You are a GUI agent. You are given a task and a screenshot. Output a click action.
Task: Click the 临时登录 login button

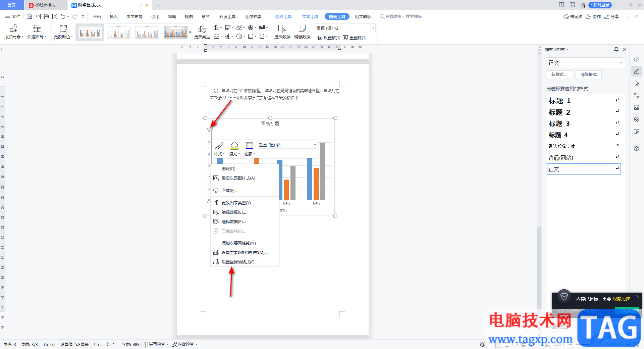[600, 5]
